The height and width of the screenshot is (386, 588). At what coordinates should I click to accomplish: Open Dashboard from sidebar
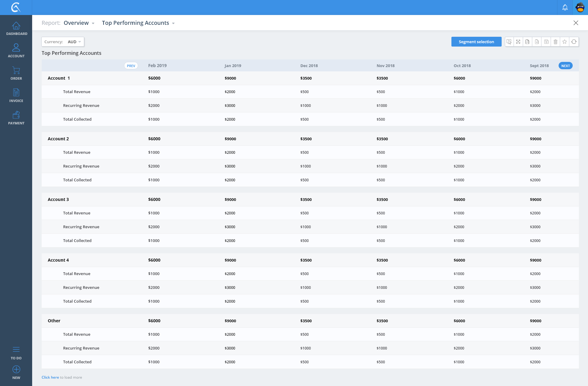(x=16, y=28)
